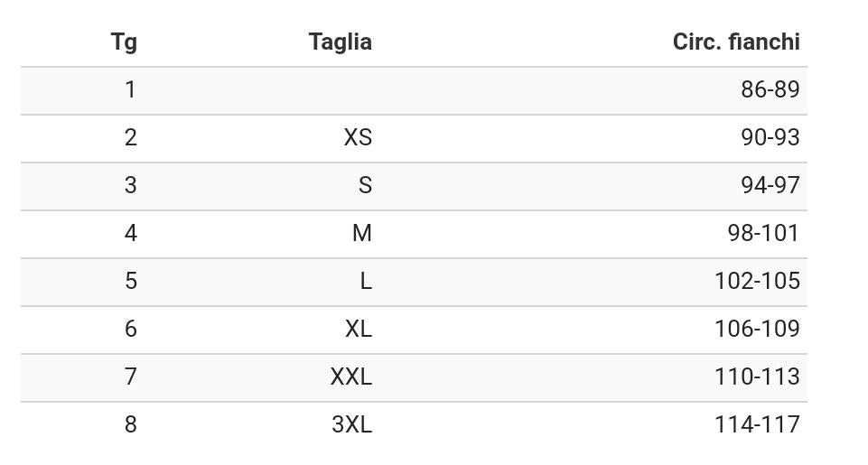Select the L size cell
Viewport: 868px width, 465px height.
coord(366,281)
